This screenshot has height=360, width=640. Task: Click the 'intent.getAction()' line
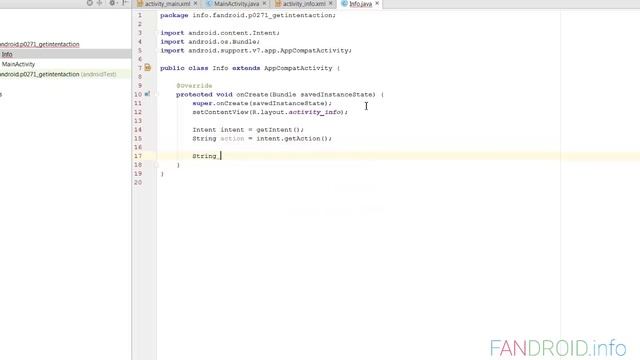click(262, 138)
